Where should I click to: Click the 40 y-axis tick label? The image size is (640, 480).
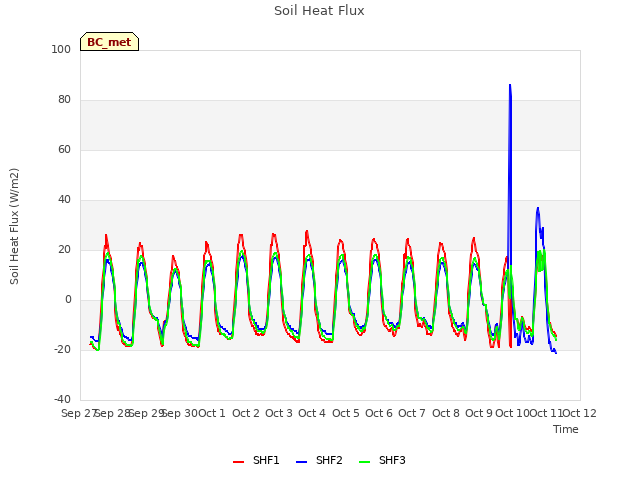coord(64,200)
